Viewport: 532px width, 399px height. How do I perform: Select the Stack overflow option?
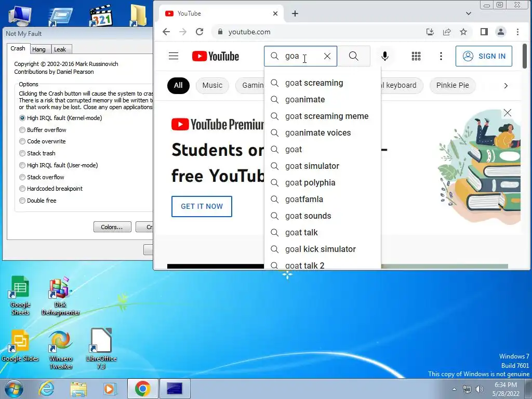(x=42, y=177)
